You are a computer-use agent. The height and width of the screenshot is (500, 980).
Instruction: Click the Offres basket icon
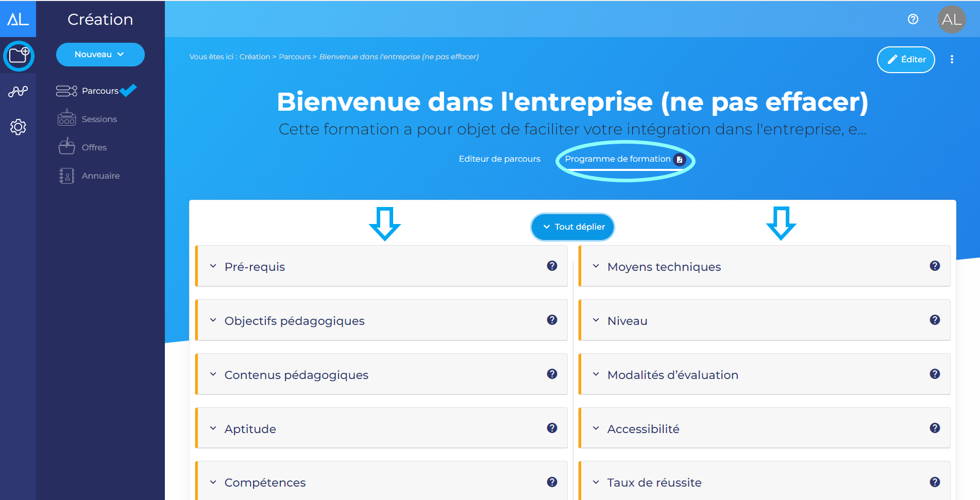pyautogui.click(x=66, y=146)
